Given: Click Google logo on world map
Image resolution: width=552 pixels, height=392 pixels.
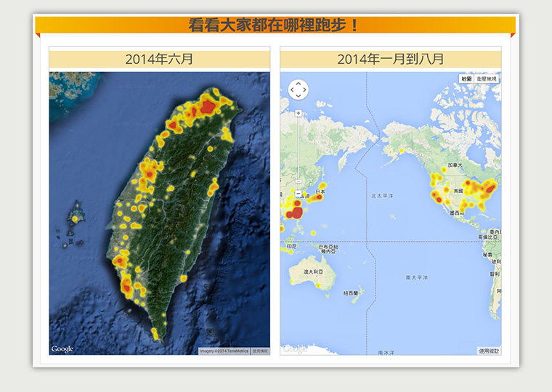Looking at the screenshot, I should coord(295,348).
